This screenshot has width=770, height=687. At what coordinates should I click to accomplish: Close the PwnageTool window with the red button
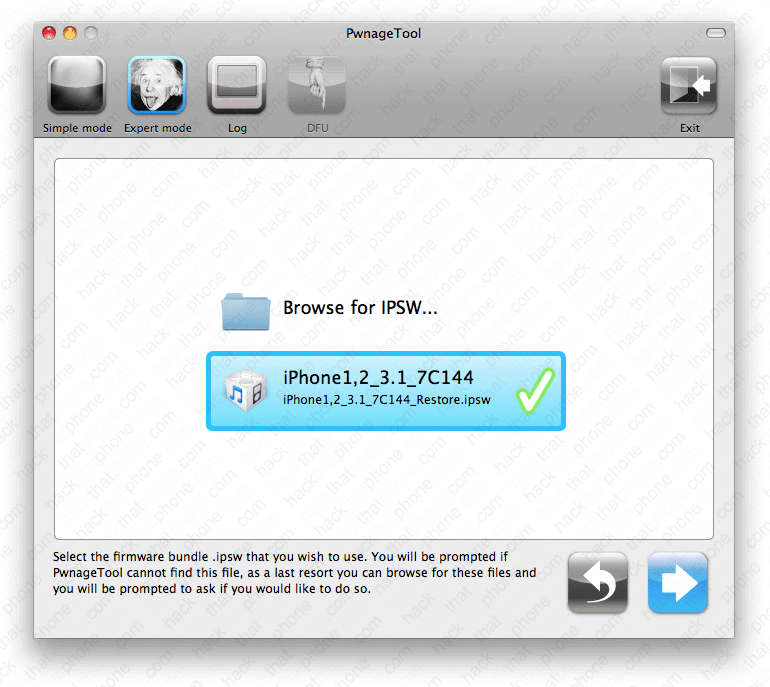click(x=49, y=33)
